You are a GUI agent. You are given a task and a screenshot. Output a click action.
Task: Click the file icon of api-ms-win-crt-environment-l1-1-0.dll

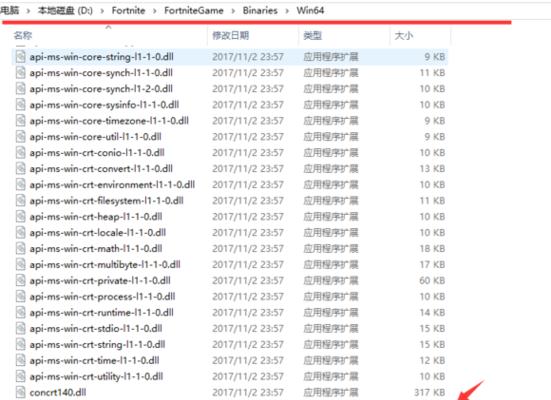[21, 185]
